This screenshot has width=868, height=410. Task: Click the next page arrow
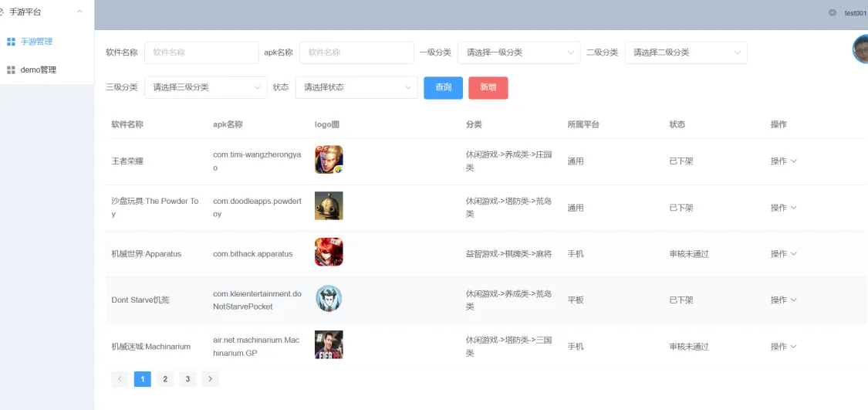(x=210, y=379)
